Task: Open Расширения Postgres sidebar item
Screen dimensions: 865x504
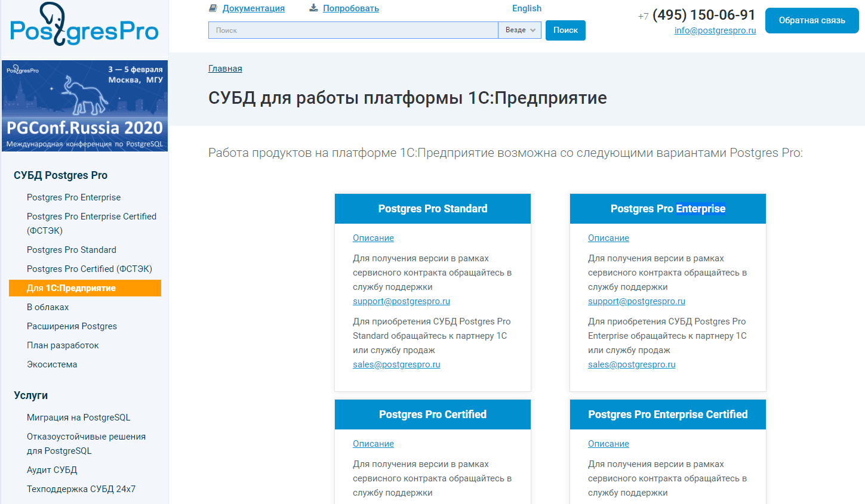Action: [x=72, y=326]
